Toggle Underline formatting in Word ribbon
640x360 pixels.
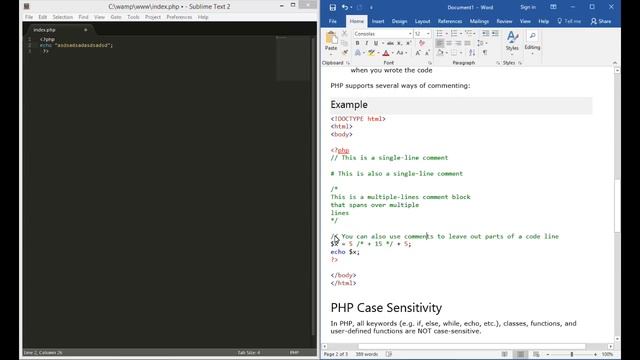pyautogui.click(x=376, y=43)
